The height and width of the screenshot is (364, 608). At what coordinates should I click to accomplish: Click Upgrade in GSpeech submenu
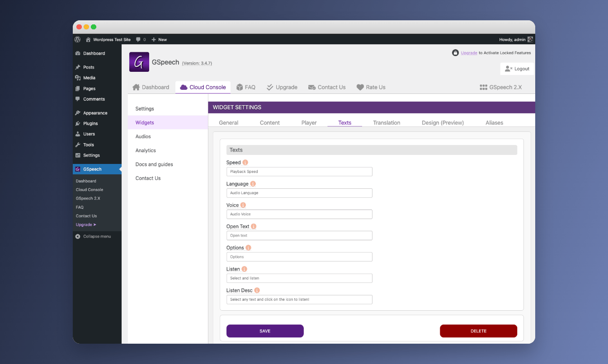coord(86,224)
